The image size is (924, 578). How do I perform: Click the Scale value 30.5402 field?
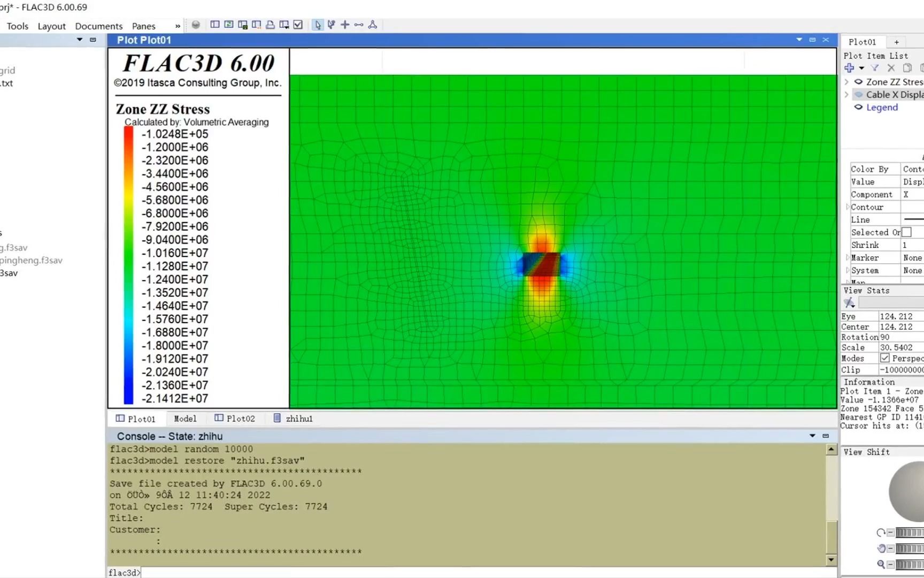902,347
